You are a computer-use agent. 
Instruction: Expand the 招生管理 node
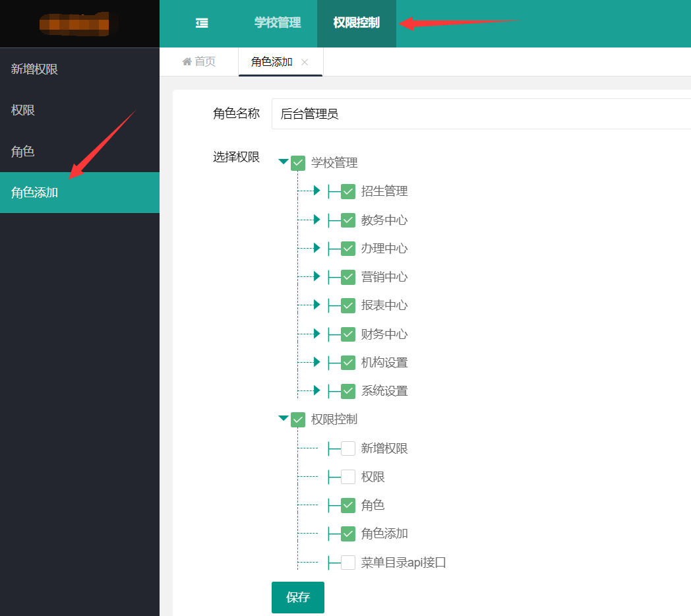[316, 191]
